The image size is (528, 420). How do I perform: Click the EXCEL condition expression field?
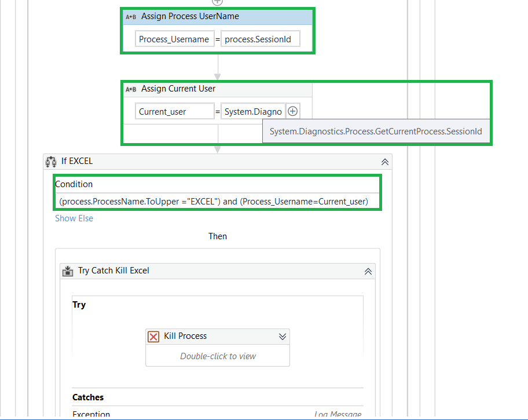217,202
